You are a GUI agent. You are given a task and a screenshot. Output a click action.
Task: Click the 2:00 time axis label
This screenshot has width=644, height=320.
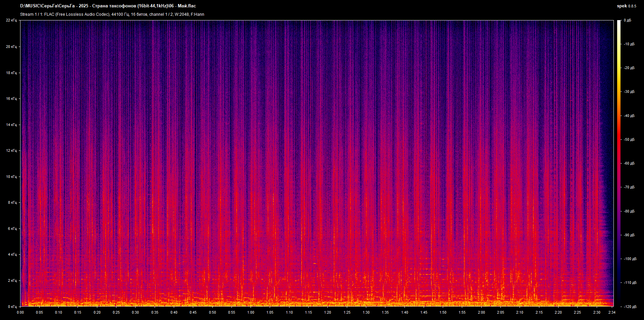tap(481, 312)
